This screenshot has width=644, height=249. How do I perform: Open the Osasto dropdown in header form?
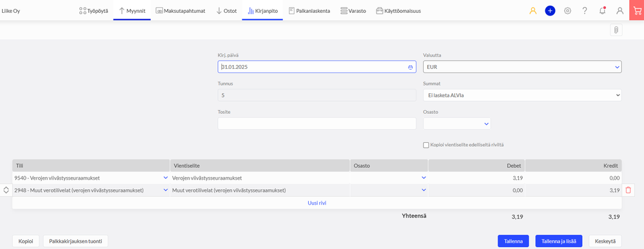click(x=456, y=124)
